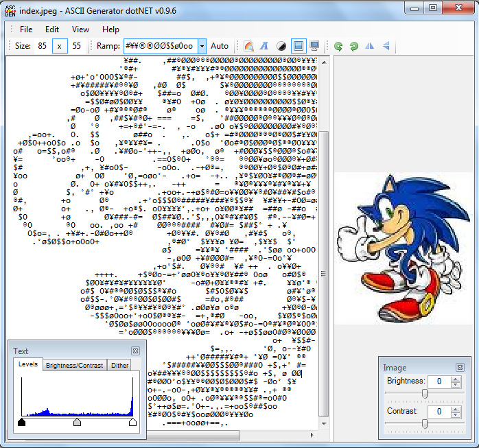This screenshot has height=448, width=479.
Task: Minimize the ASCII Generator window
Action: coord(414,8)
